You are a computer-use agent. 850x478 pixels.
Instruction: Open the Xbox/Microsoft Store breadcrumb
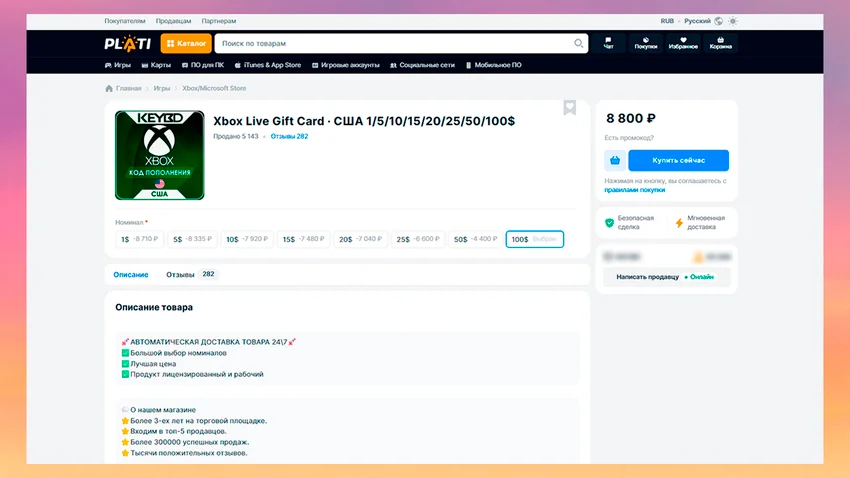[214, 88]
